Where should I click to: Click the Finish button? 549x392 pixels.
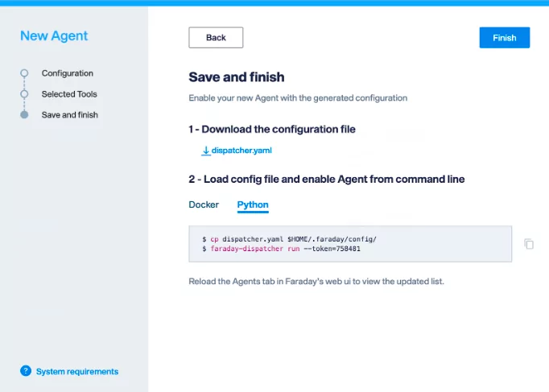505,38
